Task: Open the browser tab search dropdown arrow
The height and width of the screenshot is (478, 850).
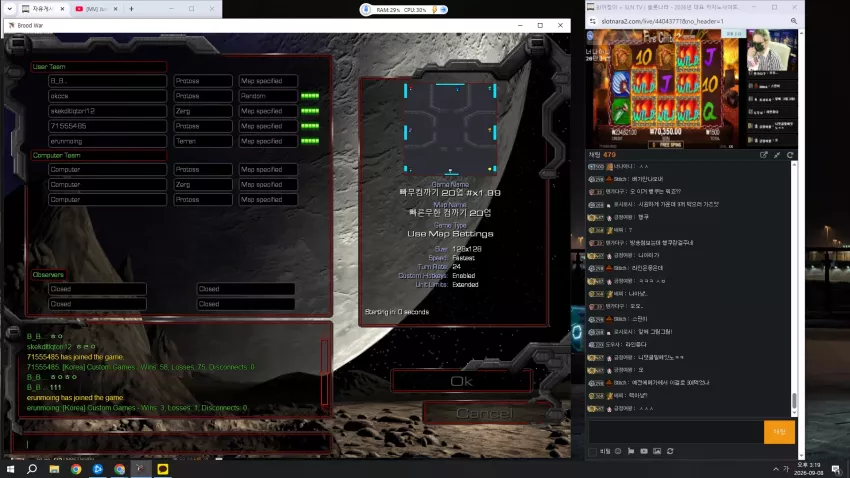Action: (9, 9)
